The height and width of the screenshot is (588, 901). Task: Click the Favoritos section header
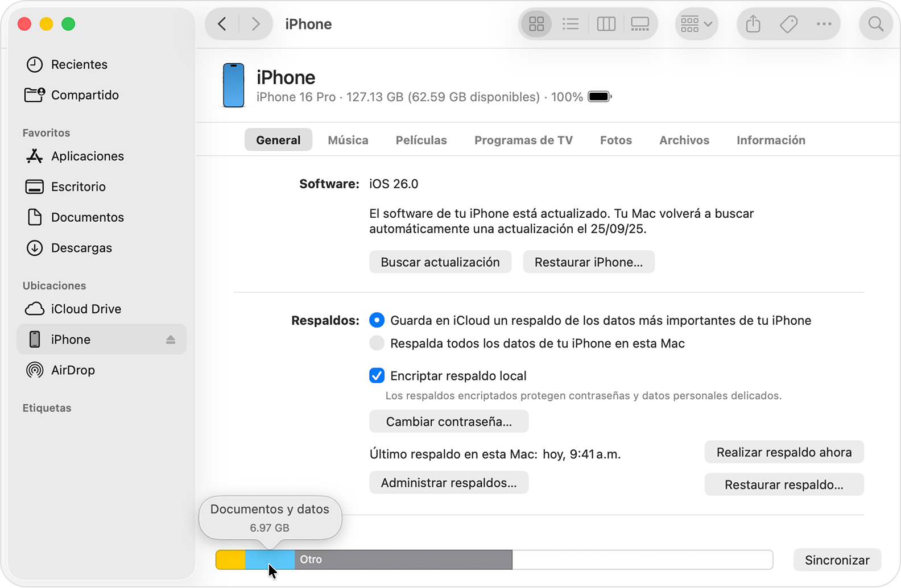coord(46,132)
